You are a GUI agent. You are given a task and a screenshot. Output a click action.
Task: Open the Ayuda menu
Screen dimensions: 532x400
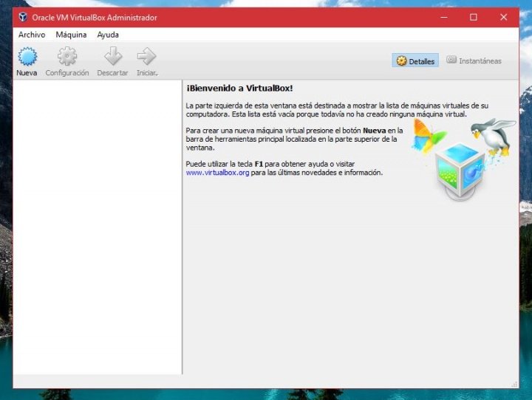pos(108,35)
